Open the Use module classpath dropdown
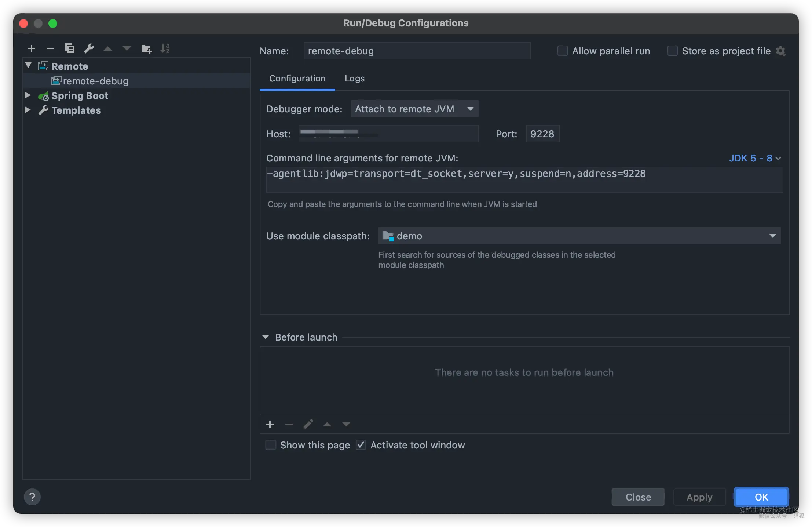Screen dimensions: 812x527 click(579, 236)
